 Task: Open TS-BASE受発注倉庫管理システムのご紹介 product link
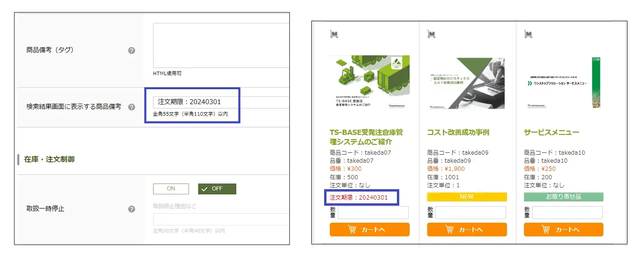[367, 137]
